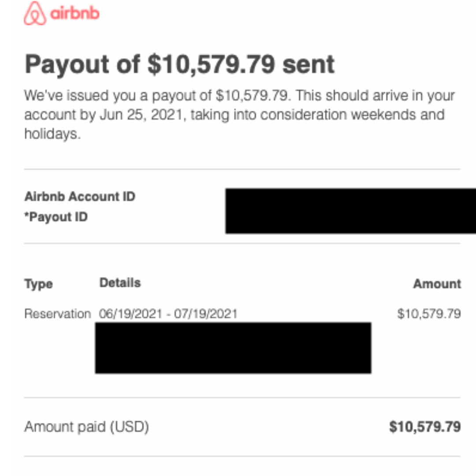The width and height of the screenshot is (476, 476).
Task: Click the "Amount paid (USD)" label
Action: [x=86, y=427]
